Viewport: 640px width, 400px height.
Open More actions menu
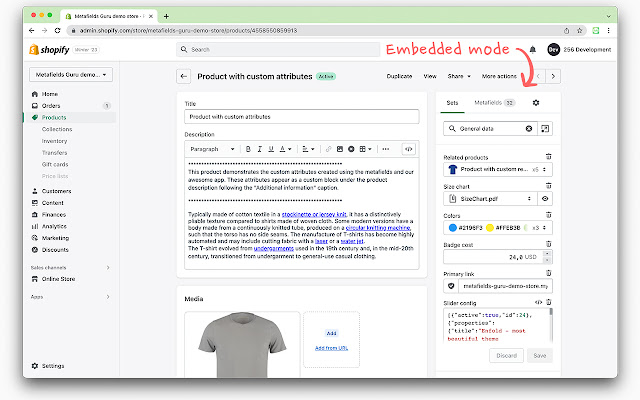pos(499,76)
